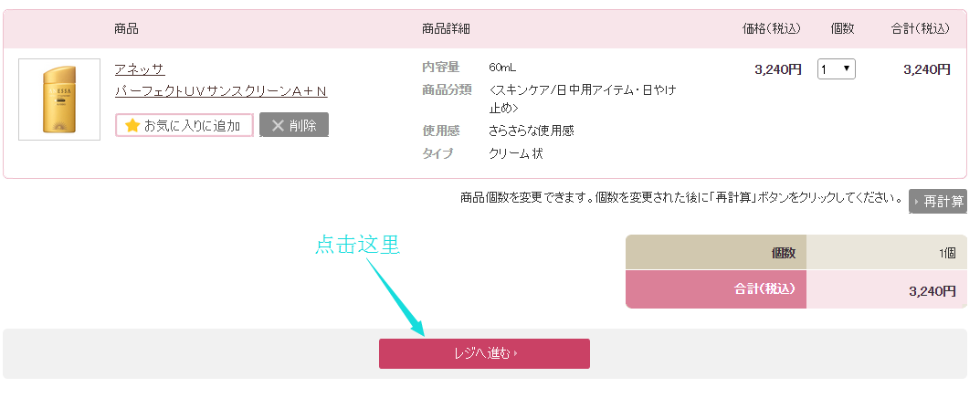Click the 内容量 detail label

tap(441, 68)
